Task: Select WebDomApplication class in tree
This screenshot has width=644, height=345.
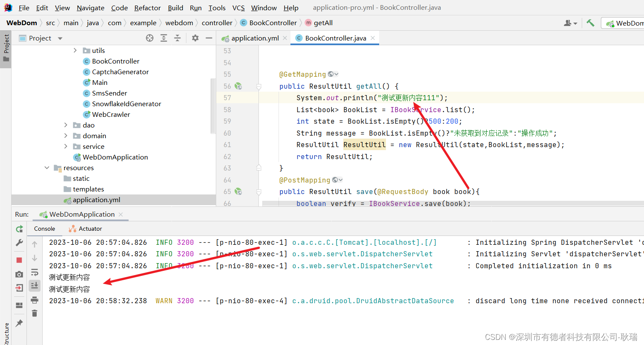Action: 115,157
